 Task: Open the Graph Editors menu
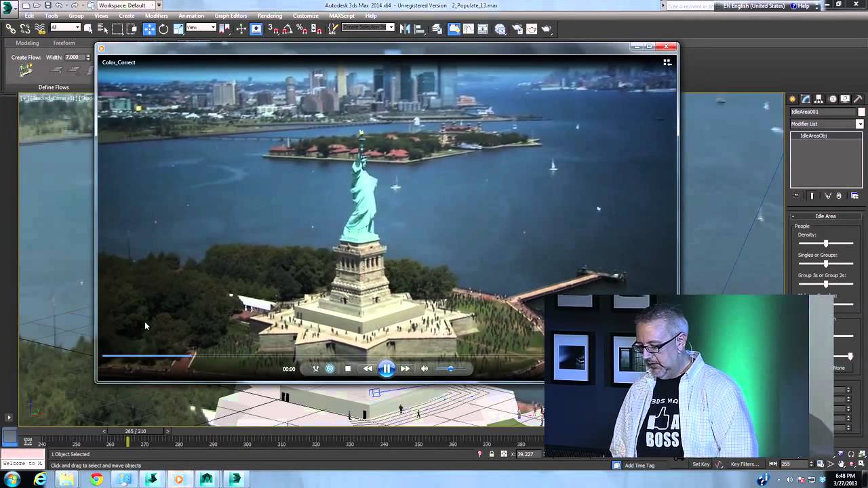[231, 16]
